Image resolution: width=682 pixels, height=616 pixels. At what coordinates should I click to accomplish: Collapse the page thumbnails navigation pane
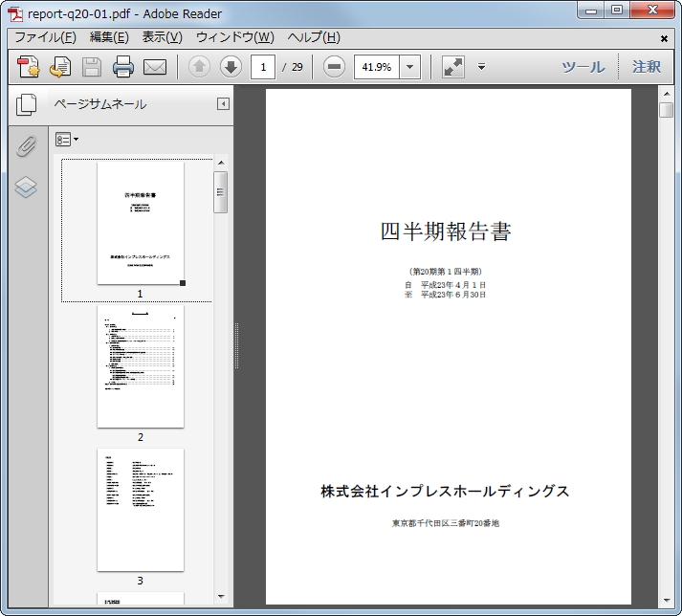pos(223,104)
